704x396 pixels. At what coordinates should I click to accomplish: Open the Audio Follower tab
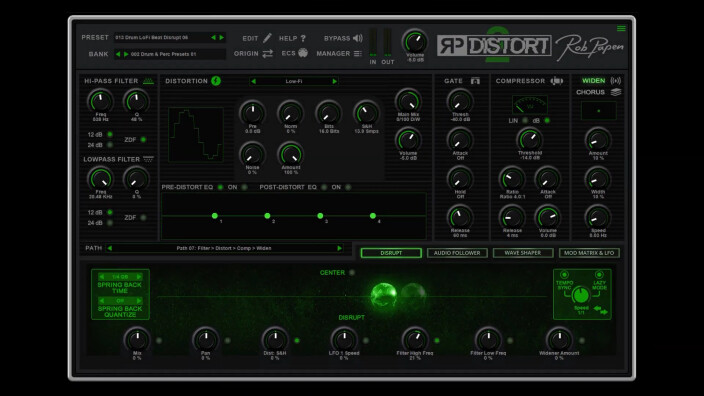457,253
